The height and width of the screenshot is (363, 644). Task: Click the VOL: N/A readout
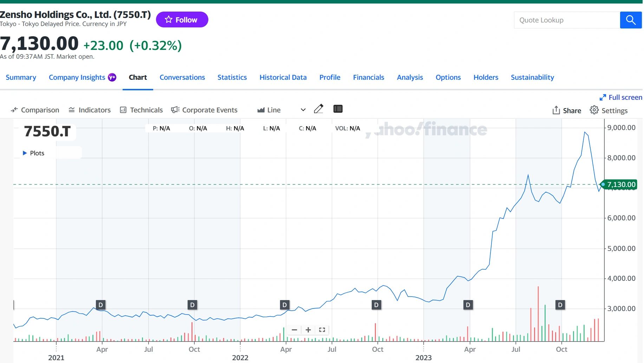click(347, 128)
